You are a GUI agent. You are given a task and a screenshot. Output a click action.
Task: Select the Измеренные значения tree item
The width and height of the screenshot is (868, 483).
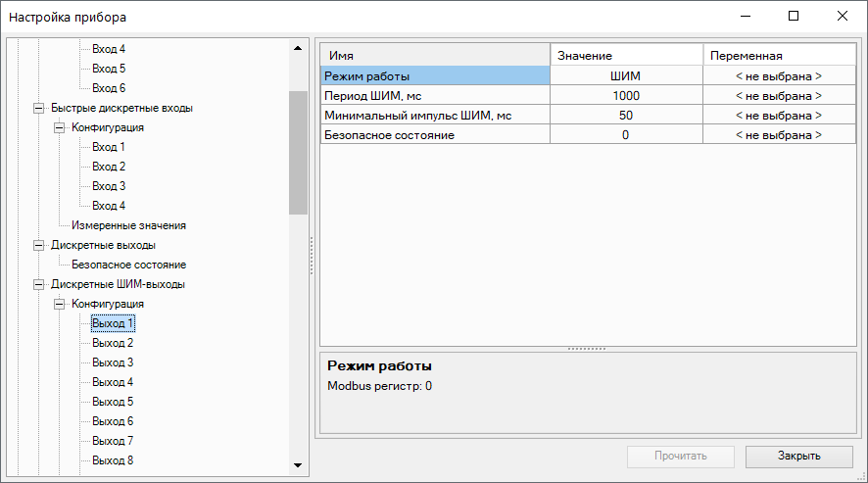click(x=128, y=225)
